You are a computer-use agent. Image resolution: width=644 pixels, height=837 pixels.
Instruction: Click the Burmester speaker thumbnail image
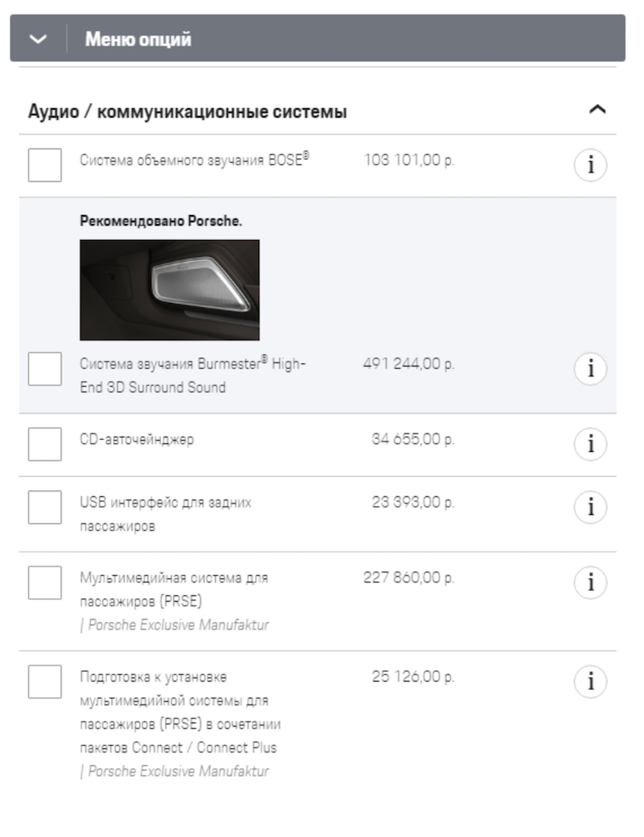pyautogui.click(x=169, y=290)
